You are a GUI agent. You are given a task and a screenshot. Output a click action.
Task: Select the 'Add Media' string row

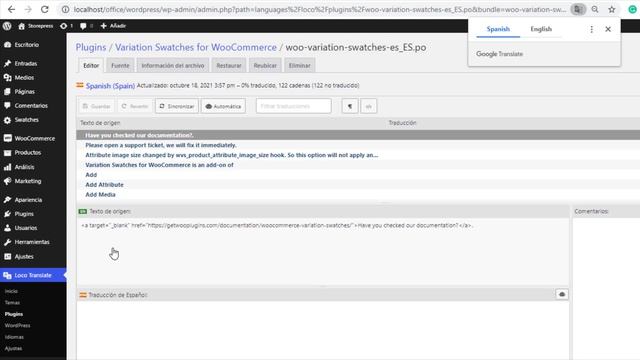358,194
